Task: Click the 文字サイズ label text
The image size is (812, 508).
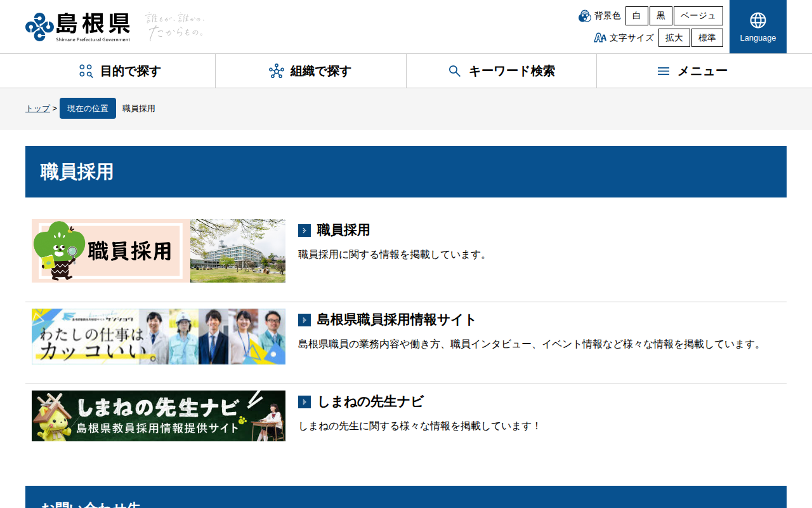Action: coord(632,38)
